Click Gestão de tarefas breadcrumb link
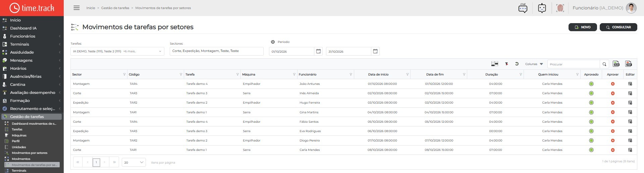644x173 pixels. (x=115, y=8)
